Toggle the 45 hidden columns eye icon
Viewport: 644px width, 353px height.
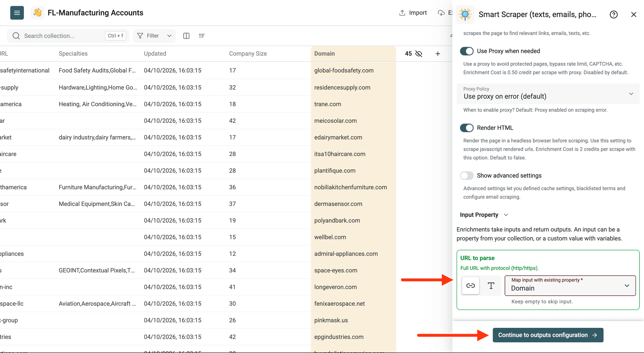[419, 54]
